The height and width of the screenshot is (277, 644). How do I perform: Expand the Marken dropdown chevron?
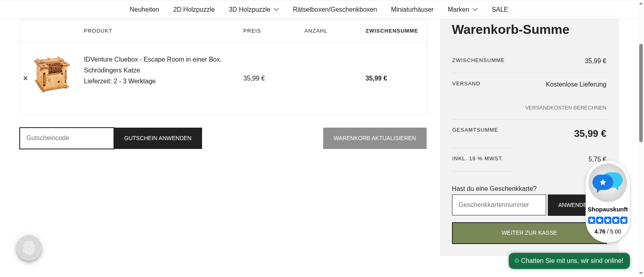point(475,9)
